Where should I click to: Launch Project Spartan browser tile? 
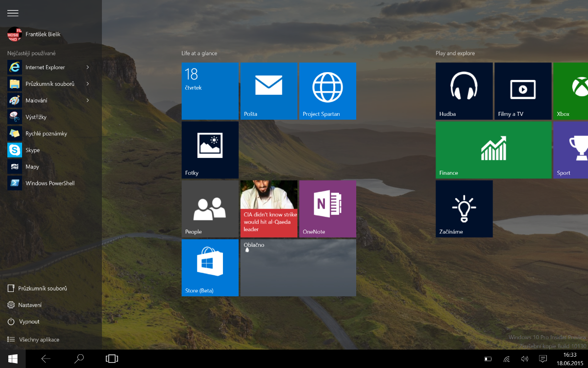(327, 91)
